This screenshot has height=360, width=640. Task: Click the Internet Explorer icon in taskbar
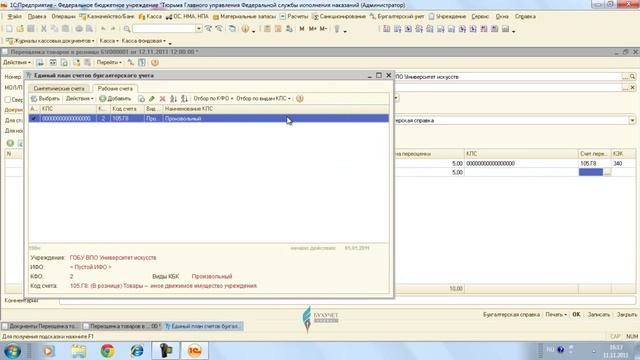point(137,351)
